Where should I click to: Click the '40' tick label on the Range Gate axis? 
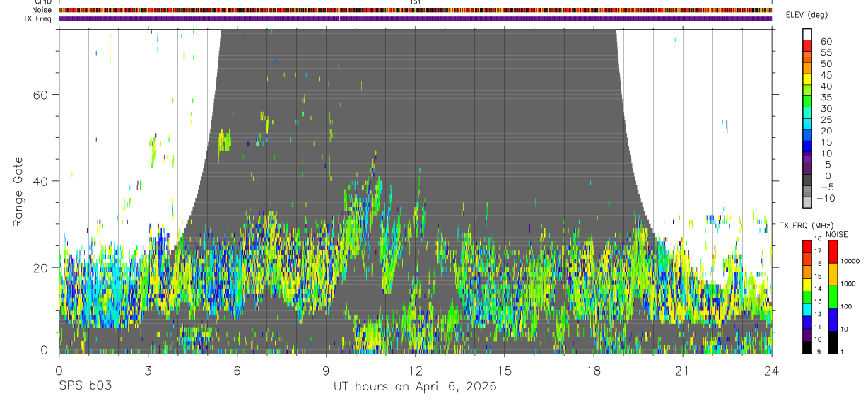(x=40, y=181)
